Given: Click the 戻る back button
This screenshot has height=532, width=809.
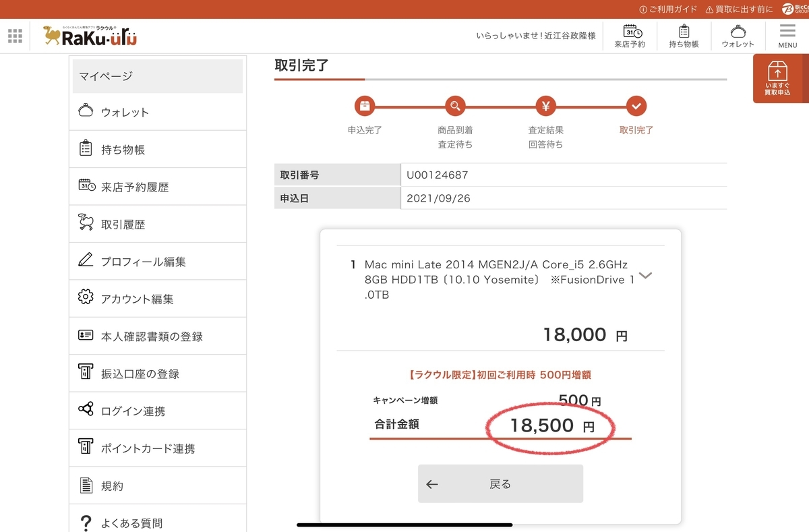Looking at the screenshot, I should point(500,483).
